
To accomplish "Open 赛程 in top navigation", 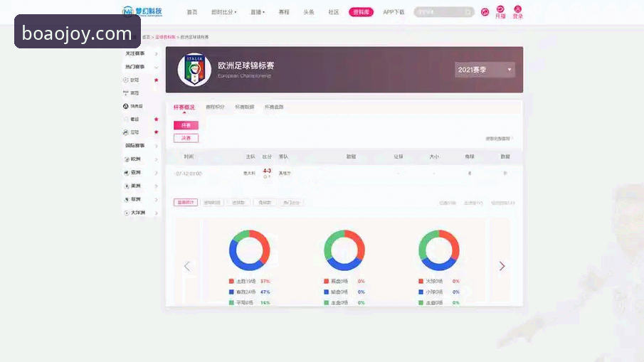I will (284, 12).
